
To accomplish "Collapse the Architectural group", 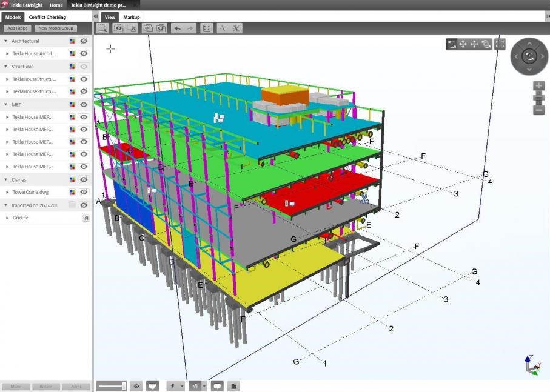I will (5, 41).
